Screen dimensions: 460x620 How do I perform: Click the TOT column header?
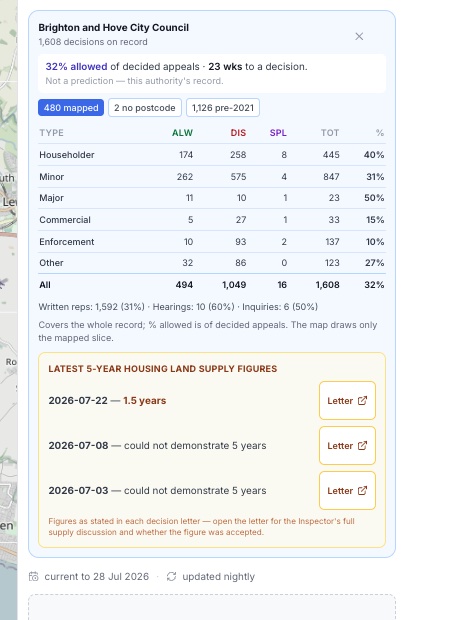pyautogui.click(x=330, y=133)
